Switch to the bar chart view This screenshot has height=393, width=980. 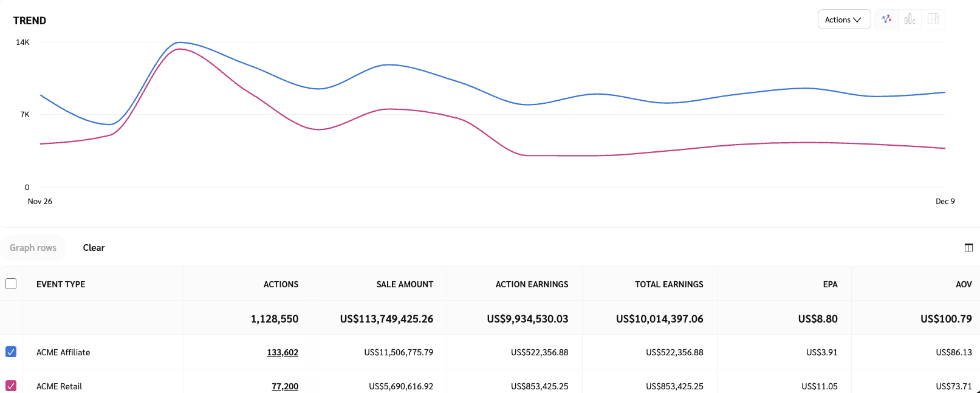point(910,19)
